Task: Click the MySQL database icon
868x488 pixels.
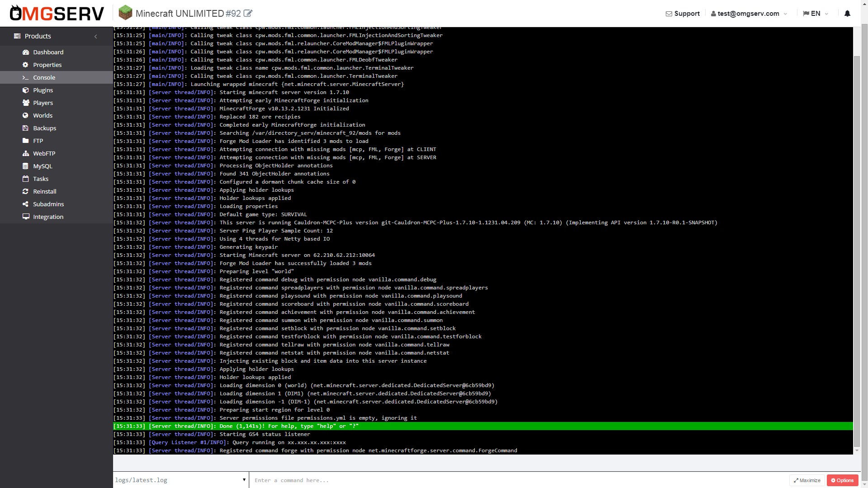Action: coord(26,166)
